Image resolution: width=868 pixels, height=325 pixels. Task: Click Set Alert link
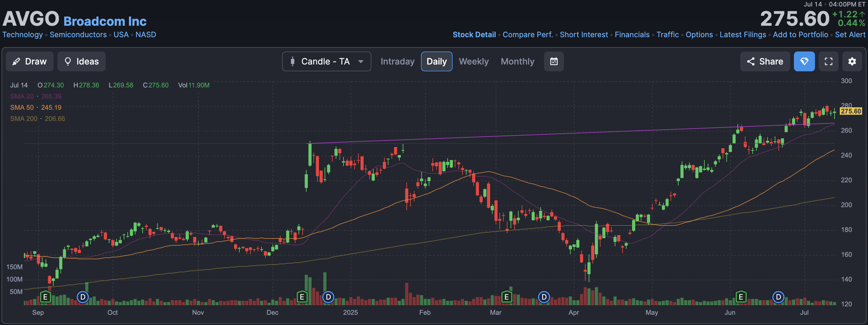point(850,35)
